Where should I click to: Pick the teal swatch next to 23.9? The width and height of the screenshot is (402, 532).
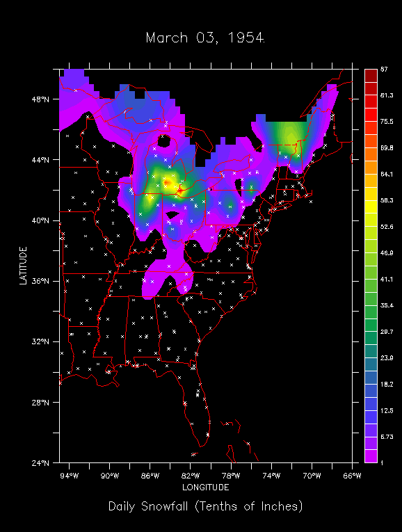tap(371, 351)
